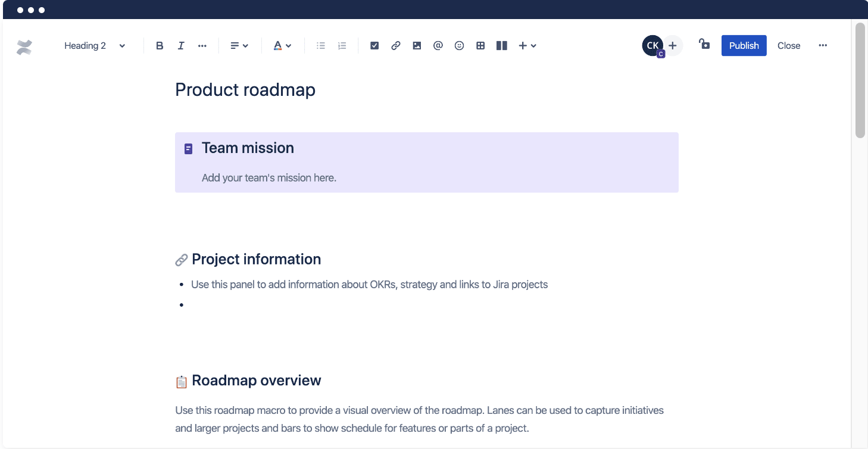Insert a link into the page
Screen dimensions: 868x449
[x=395, y=45]
